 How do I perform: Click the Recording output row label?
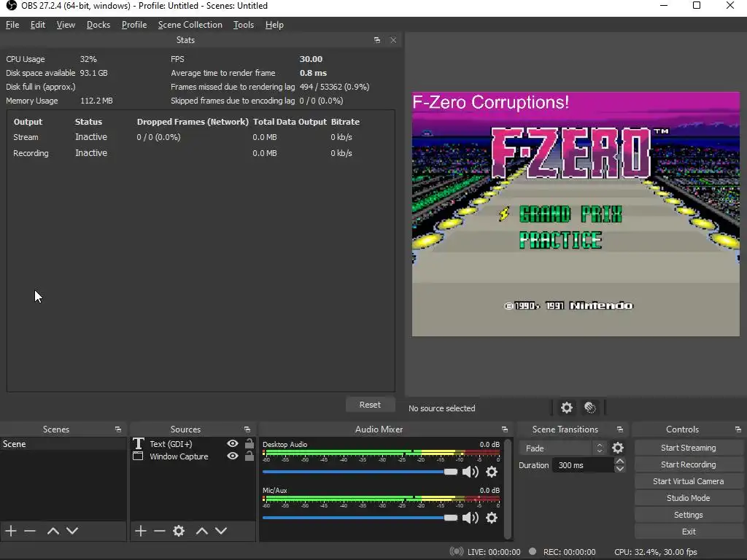coord(31,153)
